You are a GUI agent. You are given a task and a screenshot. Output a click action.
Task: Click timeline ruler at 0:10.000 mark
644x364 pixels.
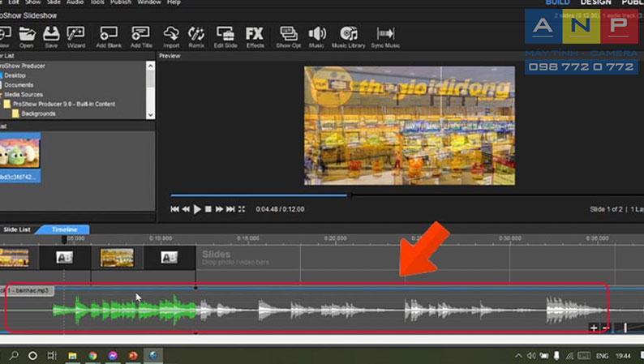(161, 238)
